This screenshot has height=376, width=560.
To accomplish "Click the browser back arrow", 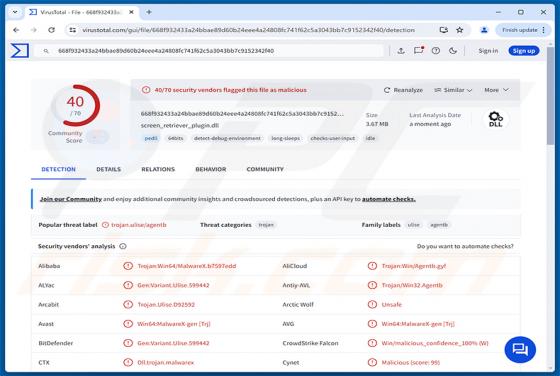I will point(16,30).
